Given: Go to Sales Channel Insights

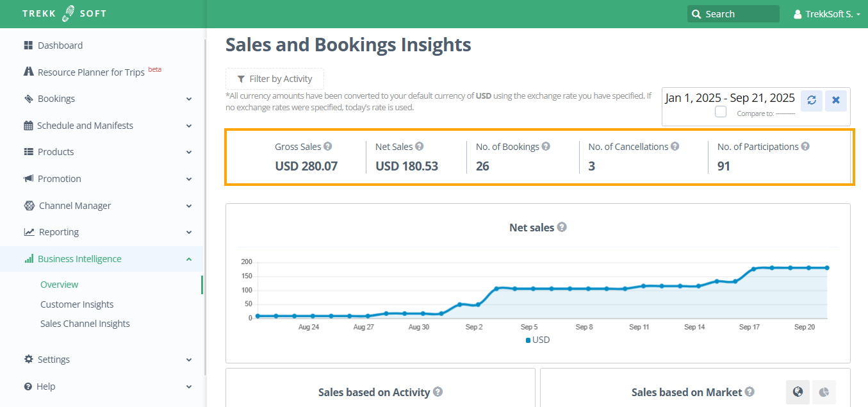Looking at the screenshot, I should 85,324.
